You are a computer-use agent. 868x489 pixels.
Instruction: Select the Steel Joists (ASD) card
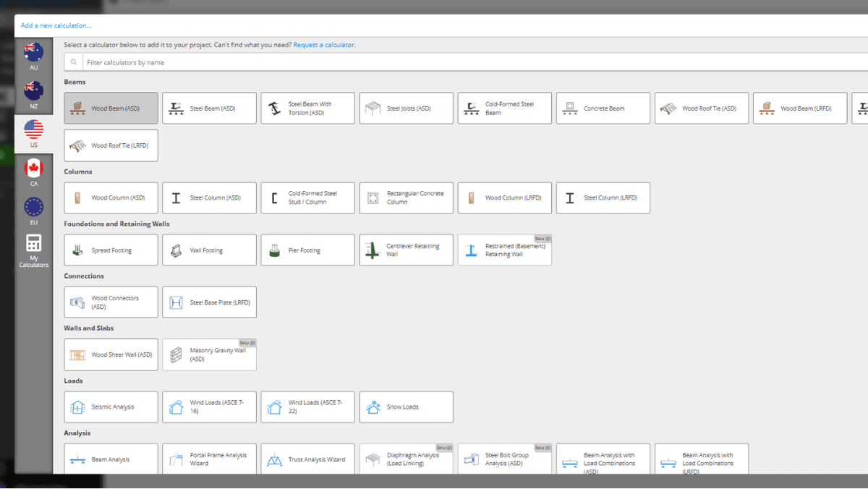coord(406,109)
